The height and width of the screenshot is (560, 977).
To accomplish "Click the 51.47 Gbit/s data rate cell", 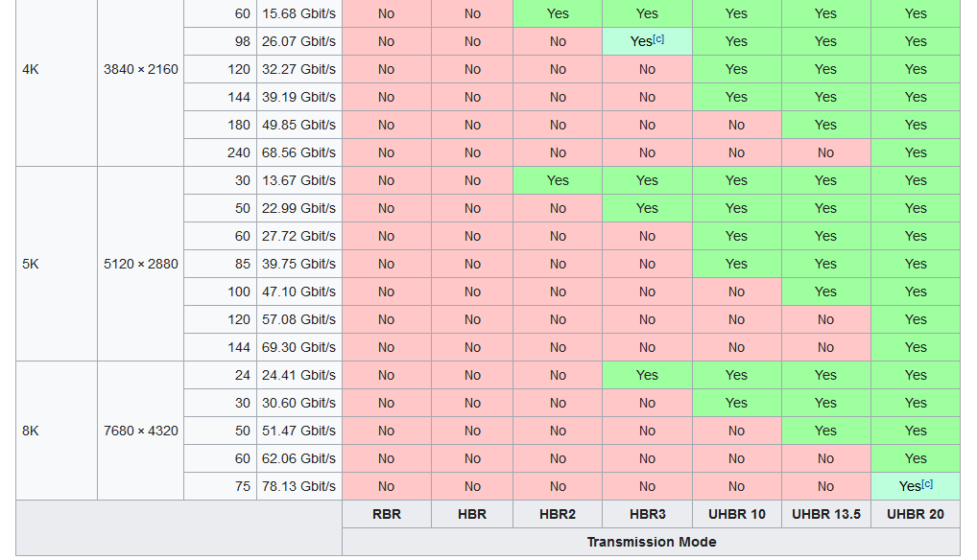I will (299, 431).
